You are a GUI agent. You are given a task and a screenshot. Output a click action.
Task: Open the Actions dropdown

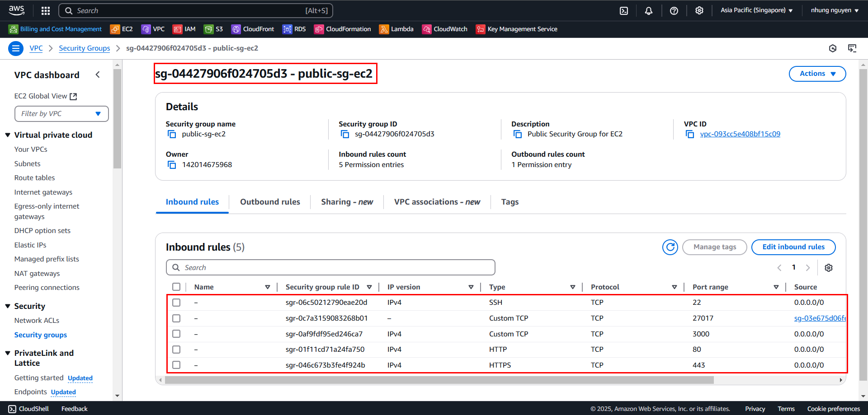pos(817,74)
